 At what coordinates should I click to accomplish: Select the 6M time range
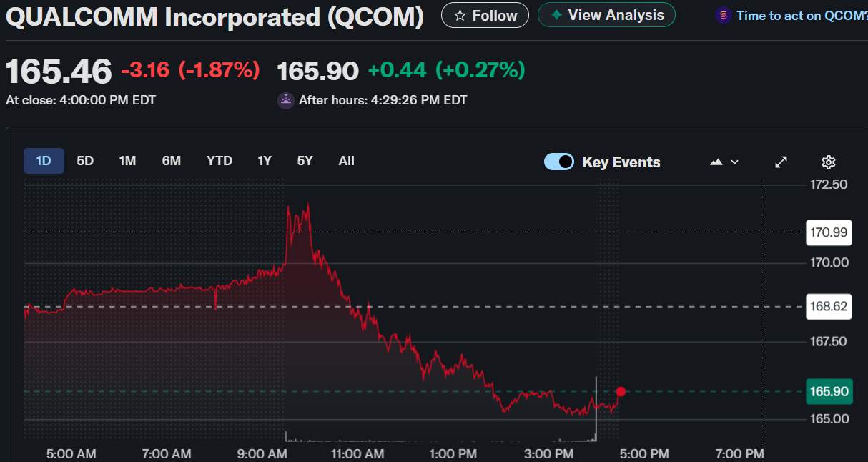tap(171, 161)
